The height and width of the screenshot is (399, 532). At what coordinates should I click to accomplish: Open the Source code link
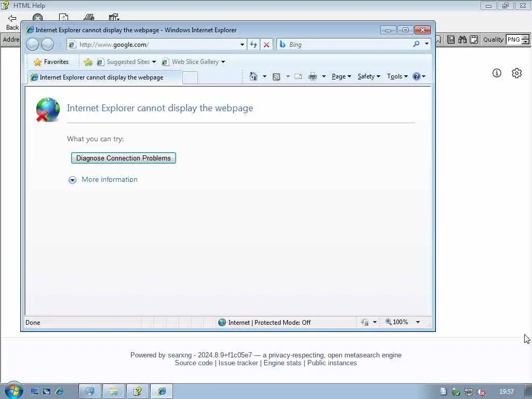click(x=194, y=363)
